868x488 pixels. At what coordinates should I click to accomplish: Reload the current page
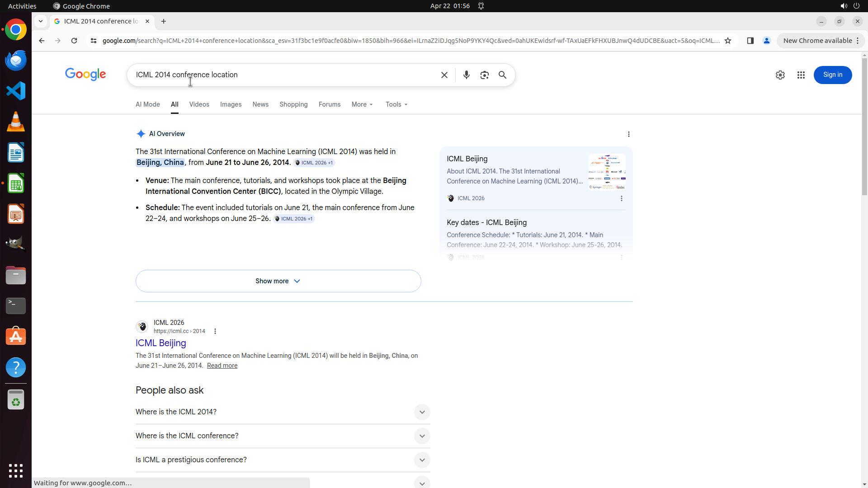tap(74, 41)
